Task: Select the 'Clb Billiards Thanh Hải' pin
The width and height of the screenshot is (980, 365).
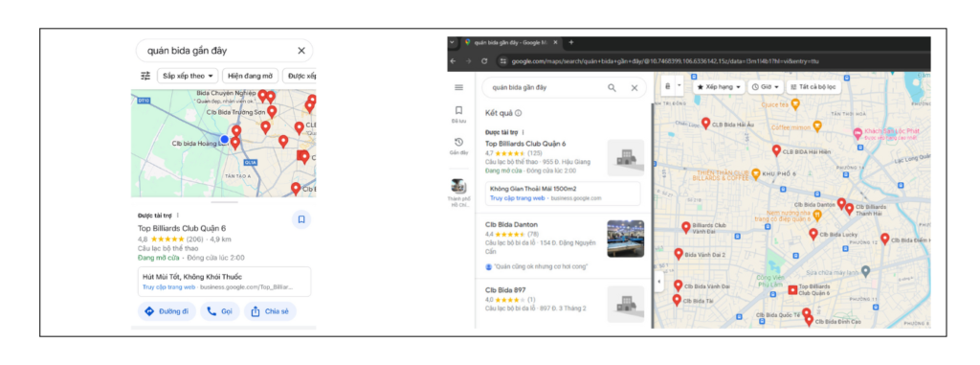Action: tap(850, 209)
